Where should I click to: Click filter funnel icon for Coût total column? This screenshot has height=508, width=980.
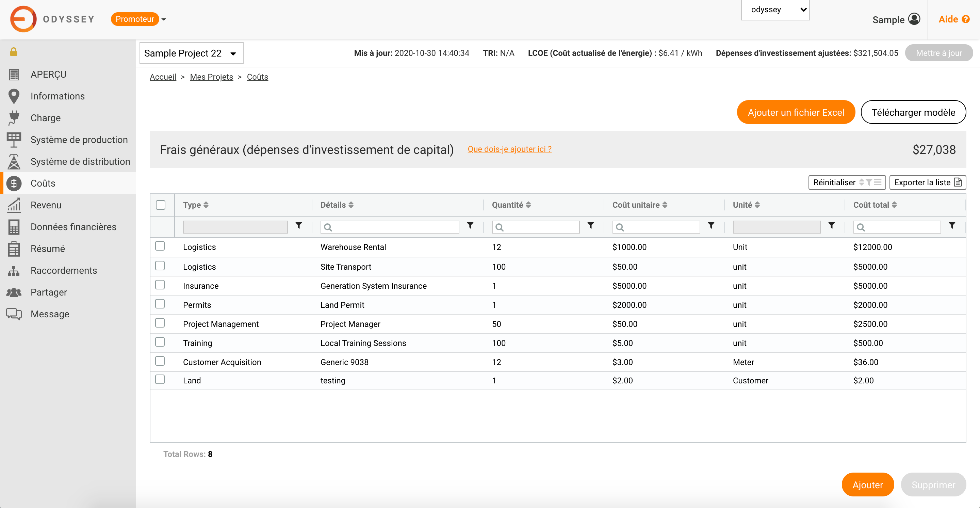point(952,226)
